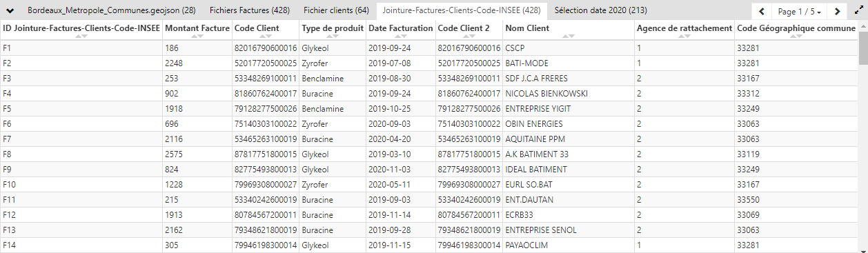The image size is (868, 253).
Task: Sort by Date Facturation column arrows
Action: 400,36
